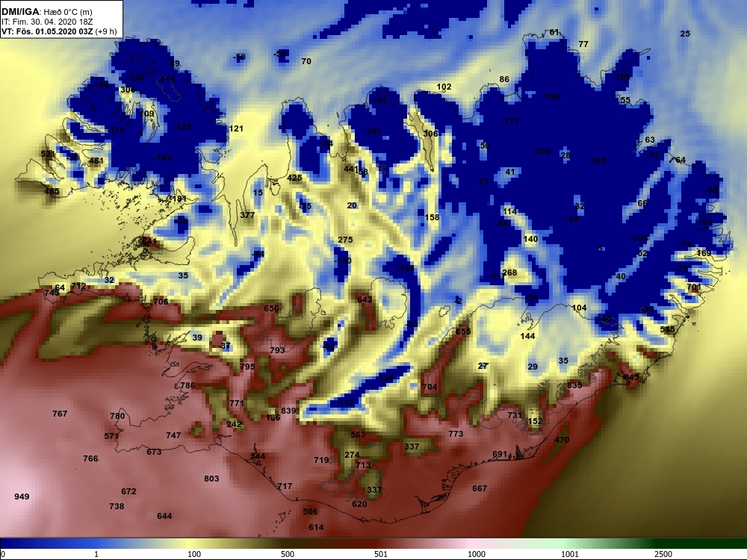Viewport: 747px width, 560px height.
Task: Click the map value 667
Action: [480, 488]
